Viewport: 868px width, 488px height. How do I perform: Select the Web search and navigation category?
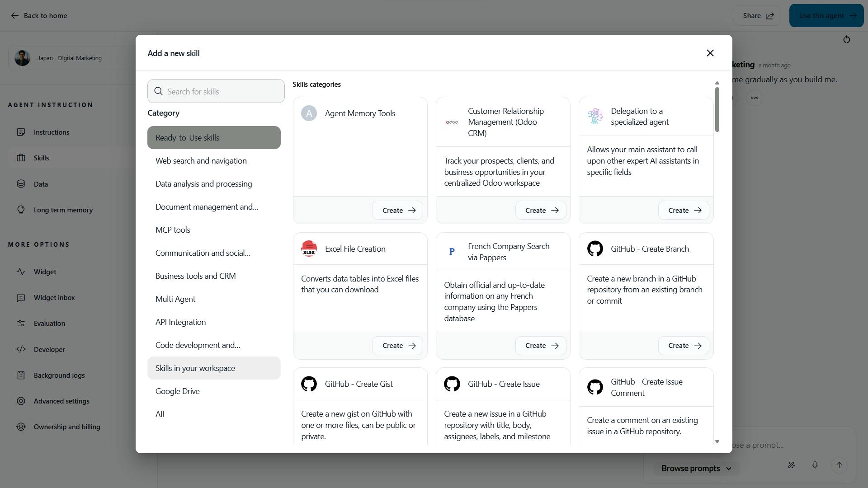pos(201,161)
